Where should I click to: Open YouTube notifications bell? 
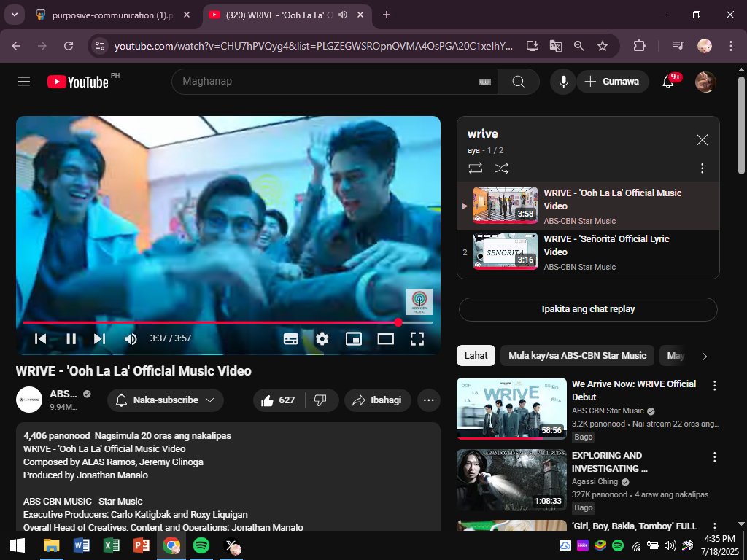click(x=668, y=82)
